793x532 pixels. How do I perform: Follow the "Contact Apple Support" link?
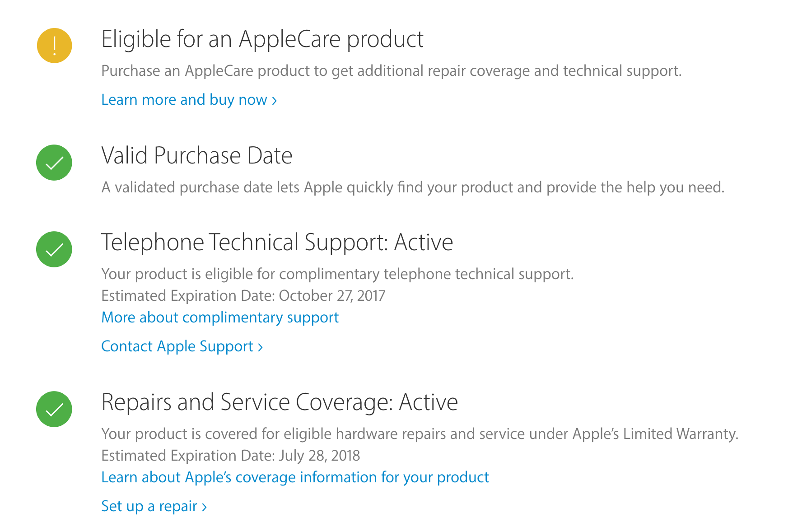tap(177, 346)
